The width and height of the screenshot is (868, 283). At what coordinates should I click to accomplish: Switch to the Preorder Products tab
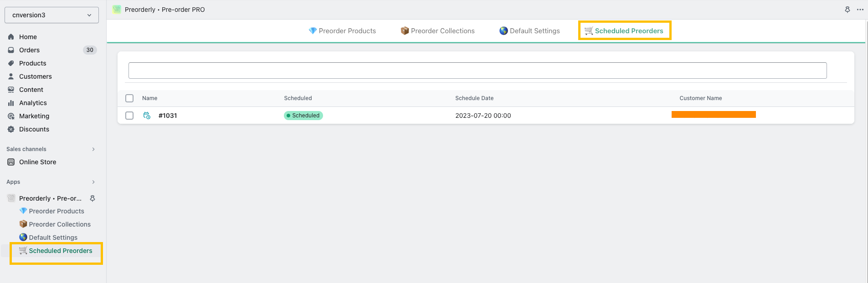pos(342,31)
